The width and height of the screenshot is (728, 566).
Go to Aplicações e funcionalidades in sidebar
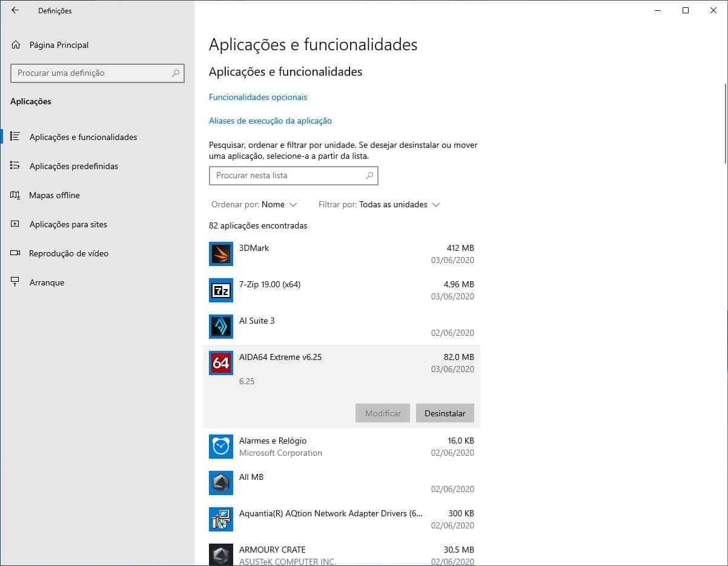coord(84,137)
